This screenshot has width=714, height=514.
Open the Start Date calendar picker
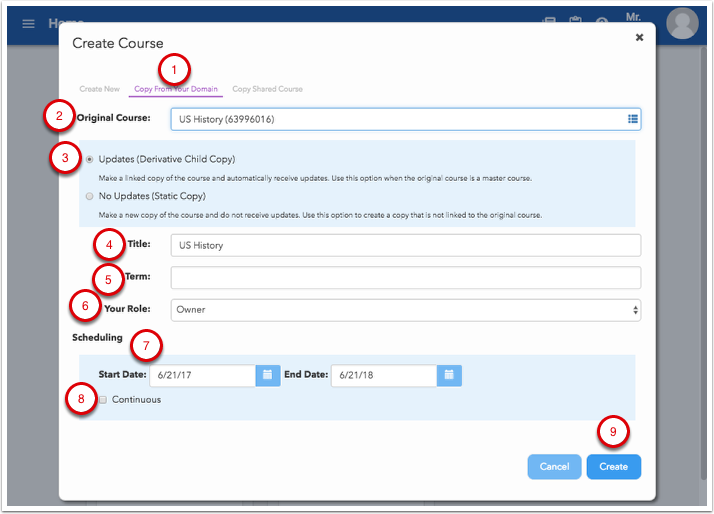(x=268, y=375)
